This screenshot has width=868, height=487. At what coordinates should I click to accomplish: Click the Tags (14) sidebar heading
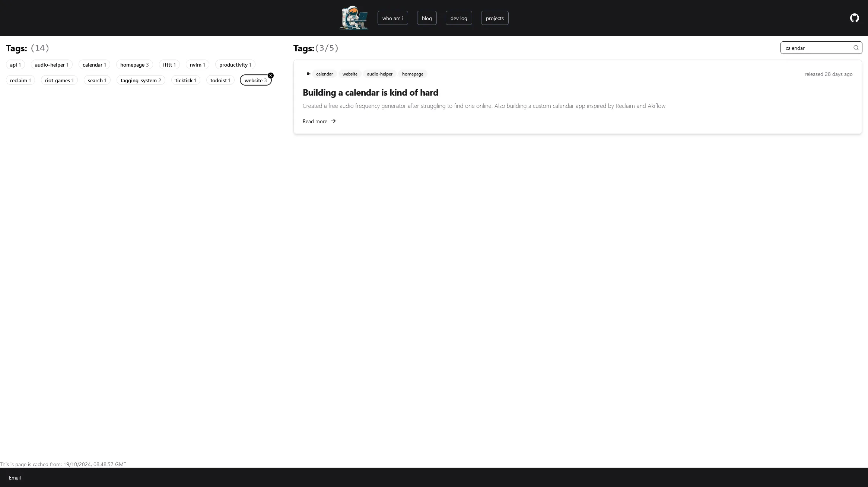28,48
